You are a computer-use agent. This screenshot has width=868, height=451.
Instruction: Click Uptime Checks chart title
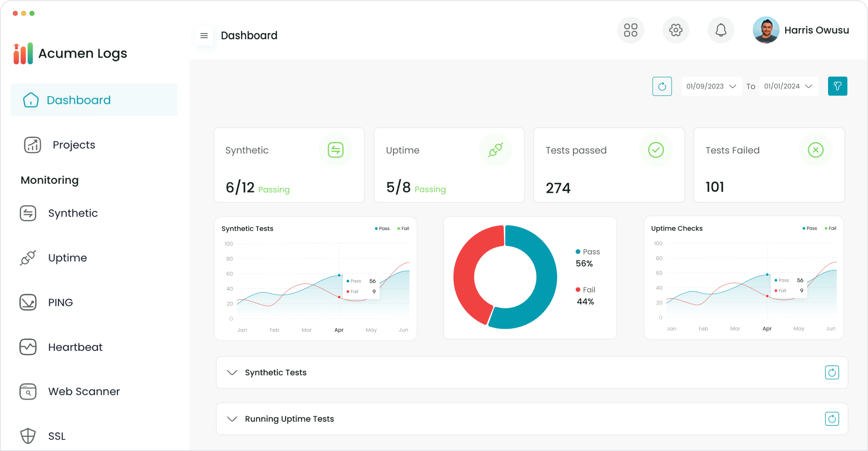676,228
